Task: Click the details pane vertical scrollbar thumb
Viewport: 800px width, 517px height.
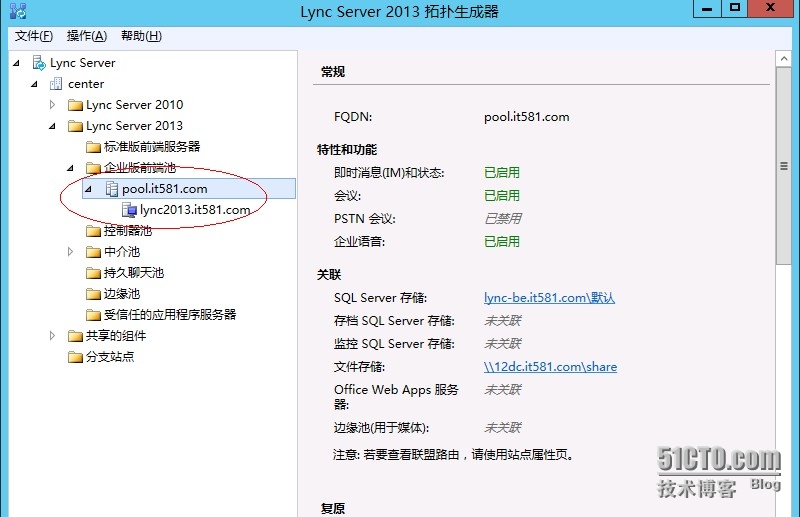Action: tap(784, 166)
